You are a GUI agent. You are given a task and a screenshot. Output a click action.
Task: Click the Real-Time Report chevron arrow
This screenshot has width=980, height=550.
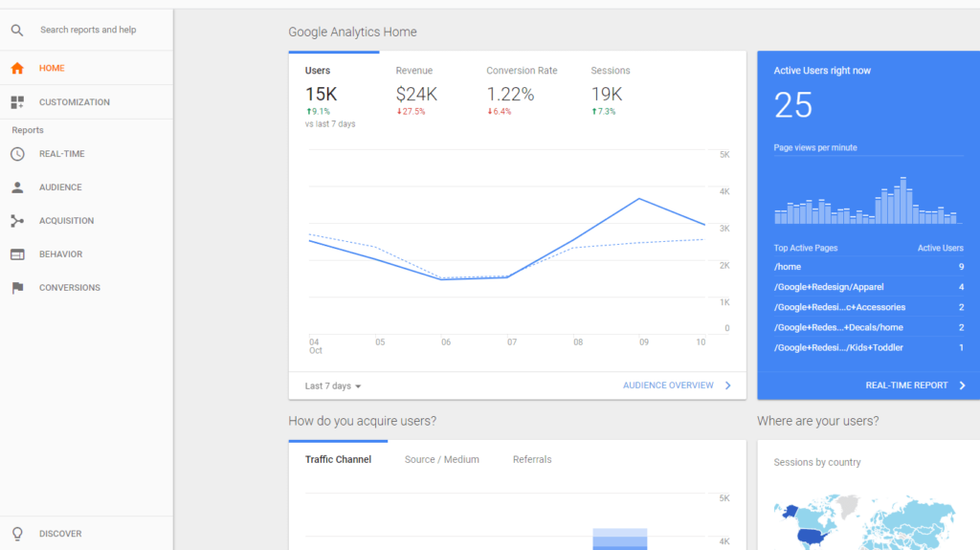tap(962, 385)
